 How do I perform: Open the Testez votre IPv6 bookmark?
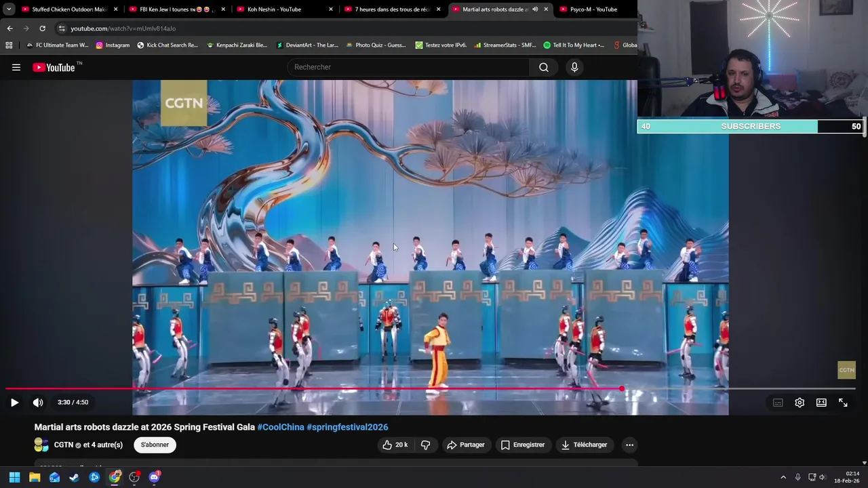tap(441, 45)
